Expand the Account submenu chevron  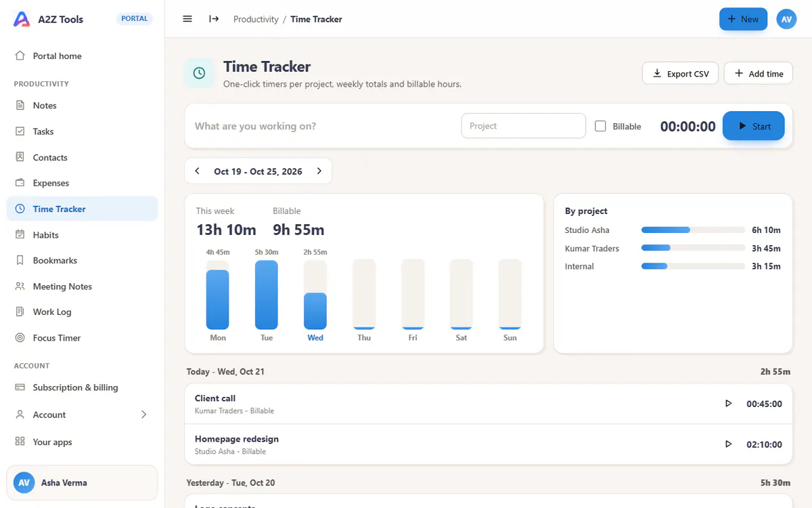[143, 415]
